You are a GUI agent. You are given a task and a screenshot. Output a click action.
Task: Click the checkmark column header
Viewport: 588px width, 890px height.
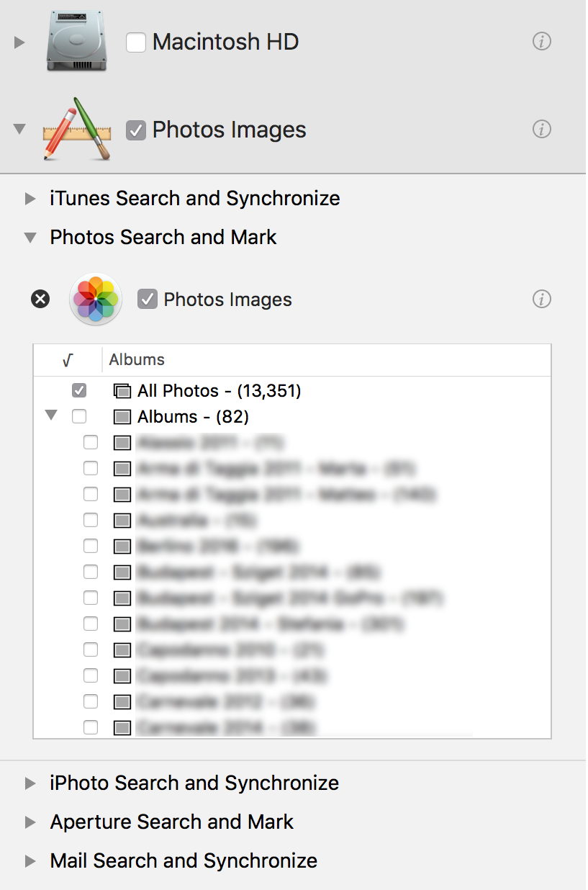[68, 360]
